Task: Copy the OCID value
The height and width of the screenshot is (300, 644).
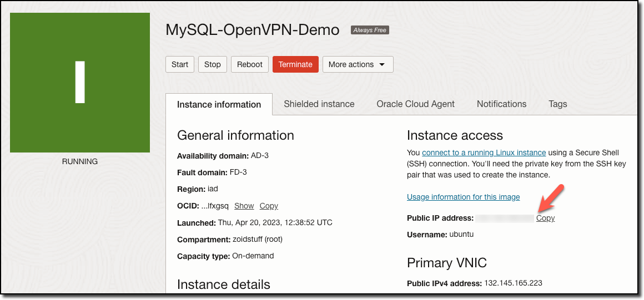Action: click(x=269, y=206)
